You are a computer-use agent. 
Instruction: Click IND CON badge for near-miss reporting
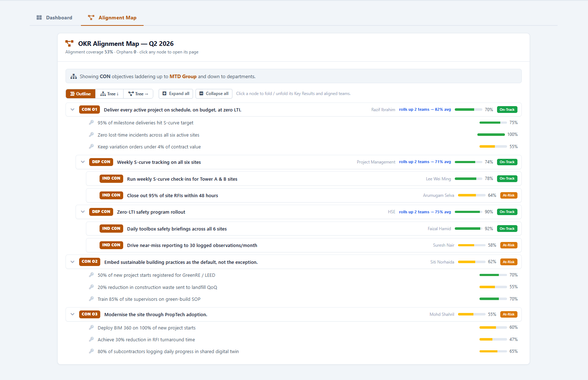[111, 245]
